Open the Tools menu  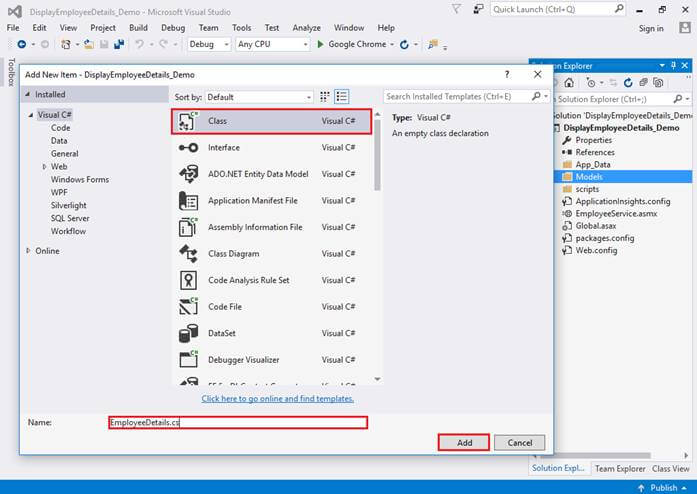point(241,28)
